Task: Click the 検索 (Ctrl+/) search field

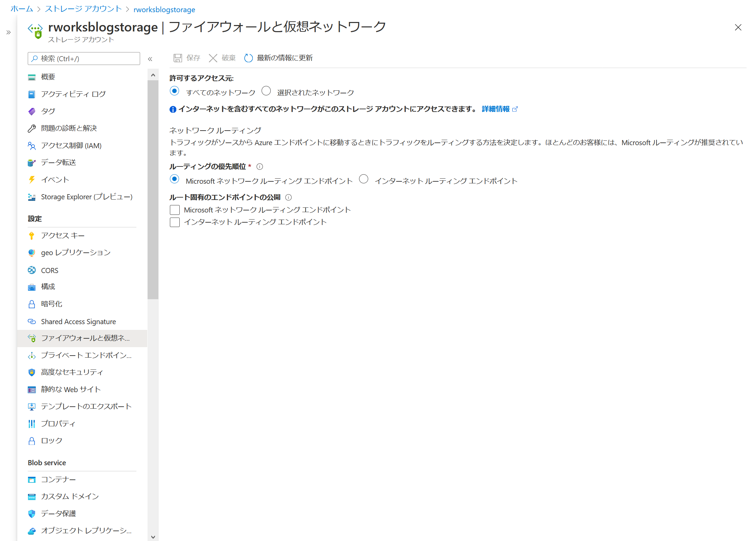Action: [84, 59]
